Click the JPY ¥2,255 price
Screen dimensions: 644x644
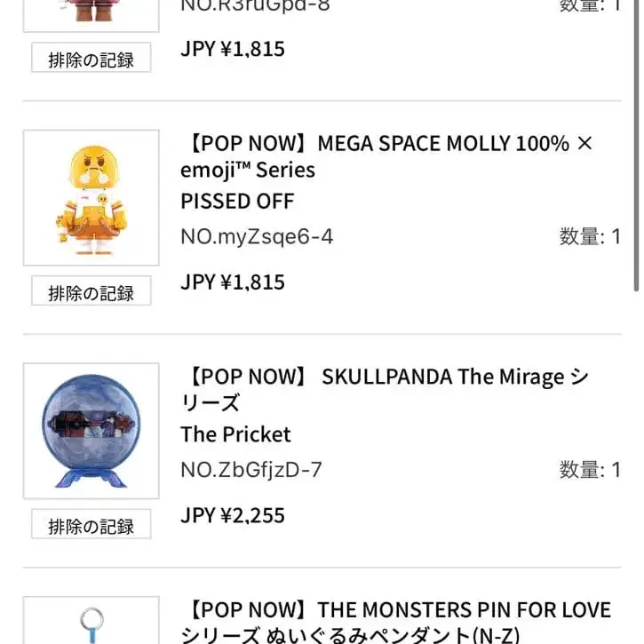click(233, 515)
